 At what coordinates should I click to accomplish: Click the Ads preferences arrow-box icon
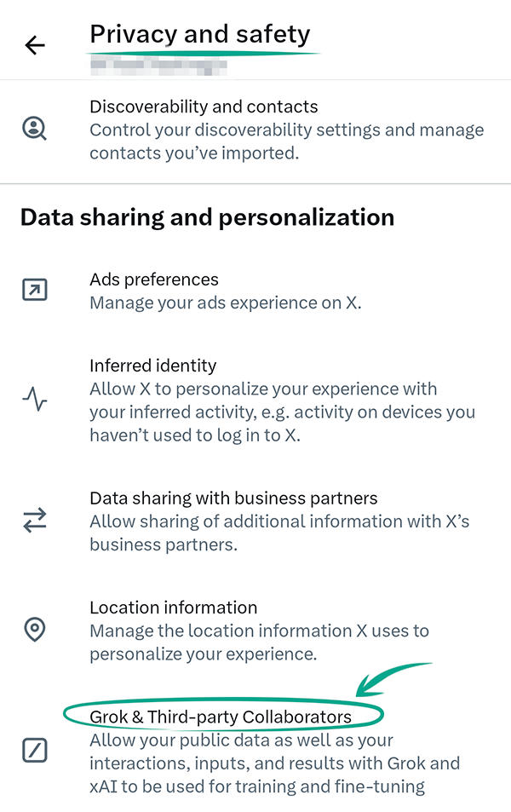tap(34, 291)
